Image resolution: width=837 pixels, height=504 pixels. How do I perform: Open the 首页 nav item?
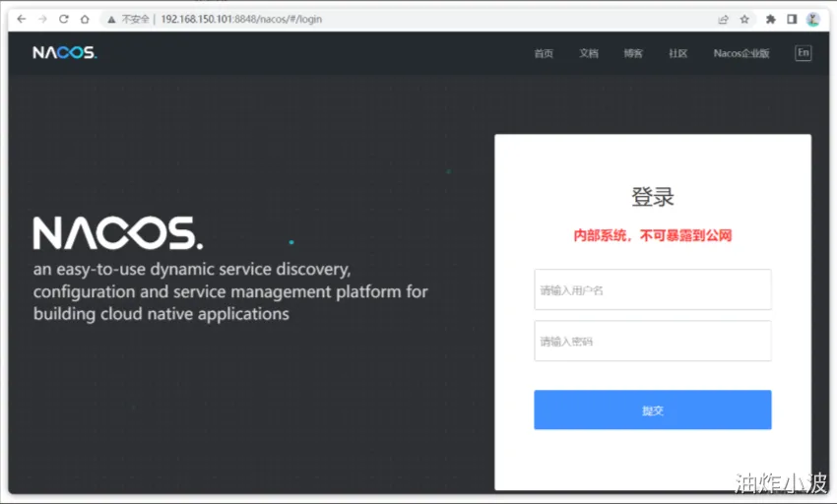(544, 53)
